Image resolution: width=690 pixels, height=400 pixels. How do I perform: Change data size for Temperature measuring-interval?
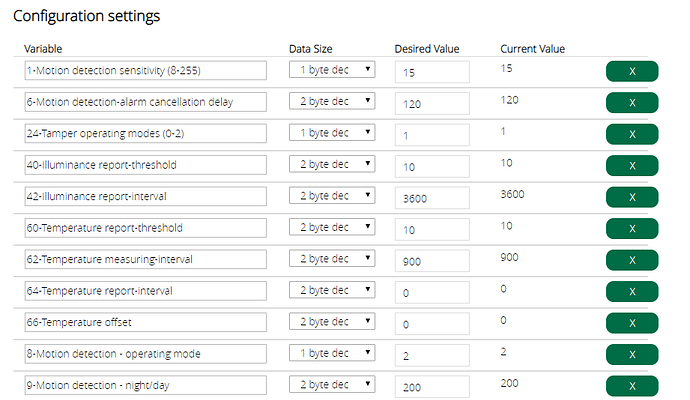click(332, 258)
